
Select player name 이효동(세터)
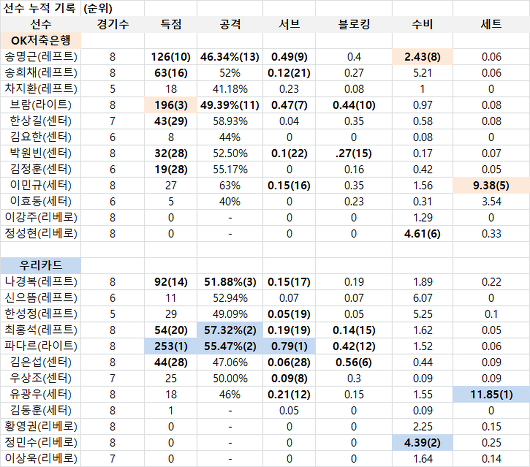tap(41, 201)
